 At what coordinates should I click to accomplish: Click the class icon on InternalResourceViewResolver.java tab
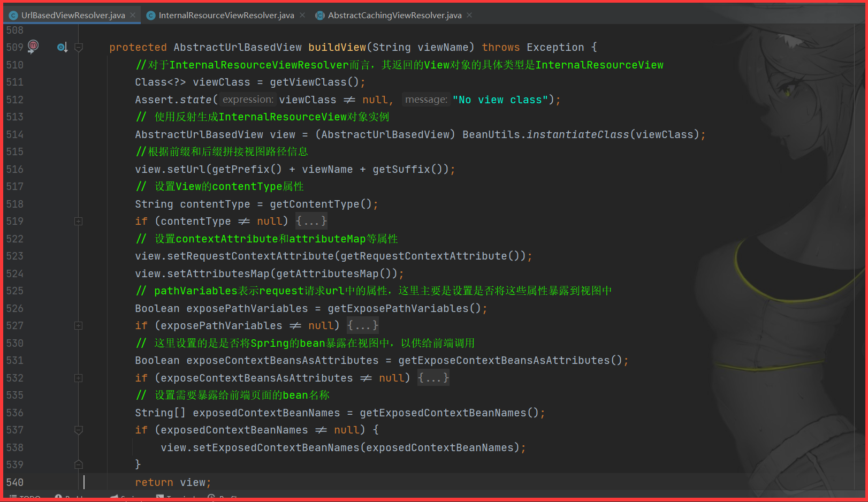(151, 16)
